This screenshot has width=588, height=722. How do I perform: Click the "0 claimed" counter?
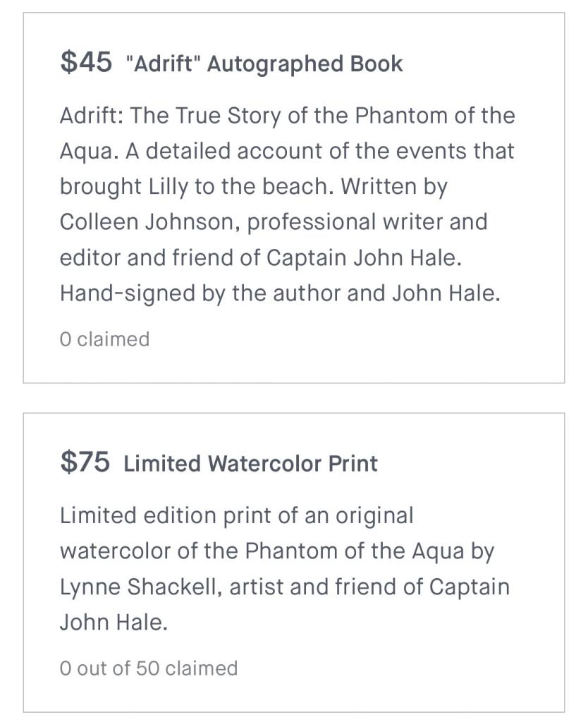[x=104, y=339]
